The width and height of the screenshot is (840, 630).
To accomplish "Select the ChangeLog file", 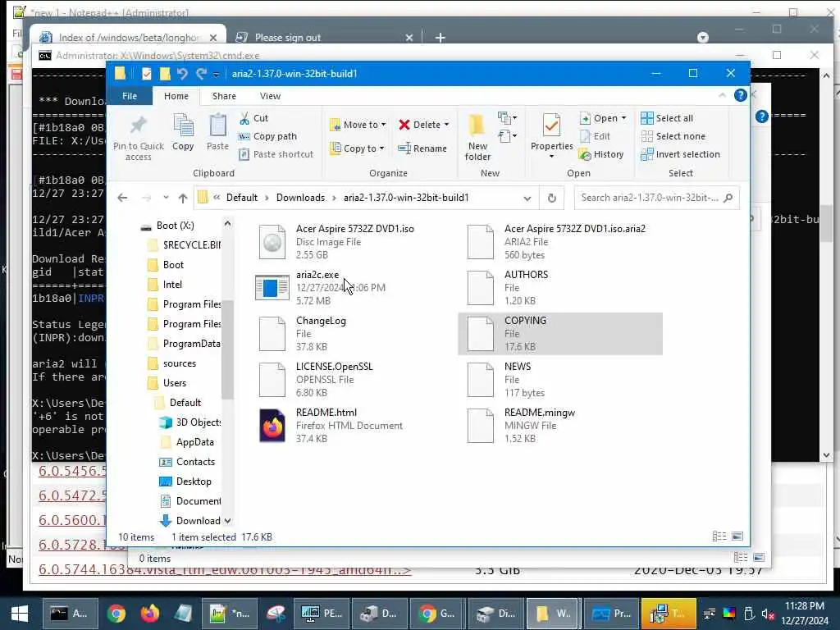I will 354,334.
